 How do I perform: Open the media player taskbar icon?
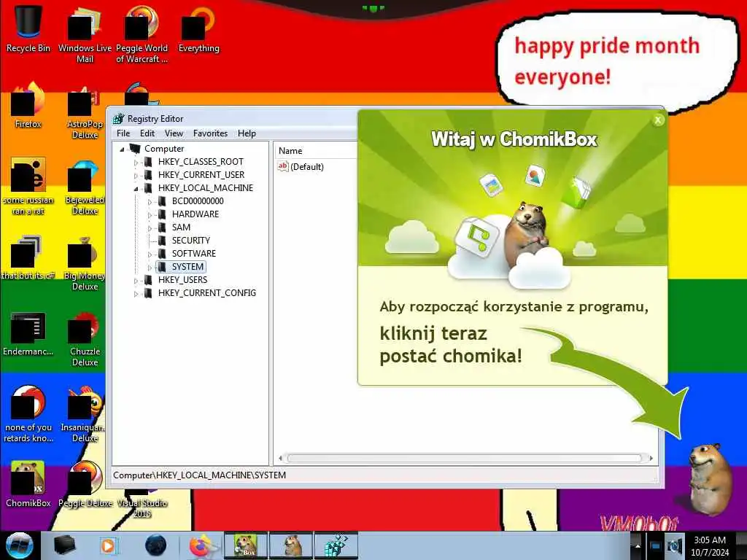[109, 545]
